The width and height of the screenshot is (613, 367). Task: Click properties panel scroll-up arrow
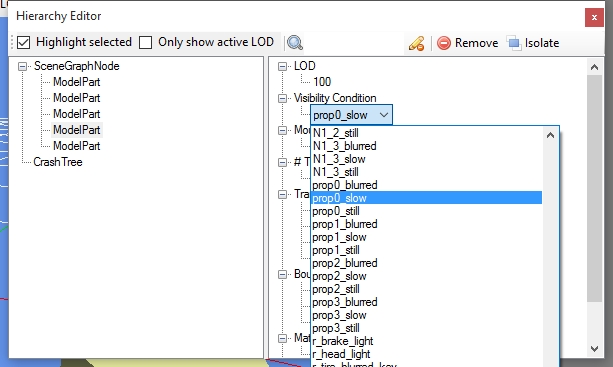594,67
